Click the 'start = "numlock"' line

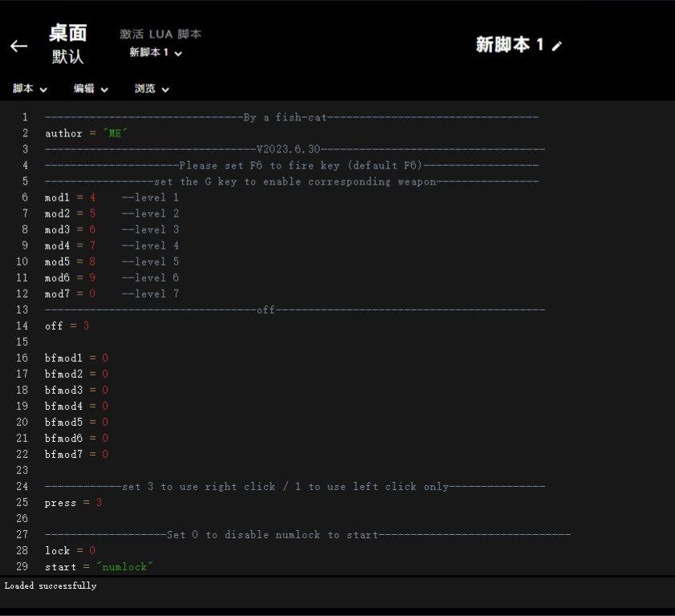pos(99,566)
